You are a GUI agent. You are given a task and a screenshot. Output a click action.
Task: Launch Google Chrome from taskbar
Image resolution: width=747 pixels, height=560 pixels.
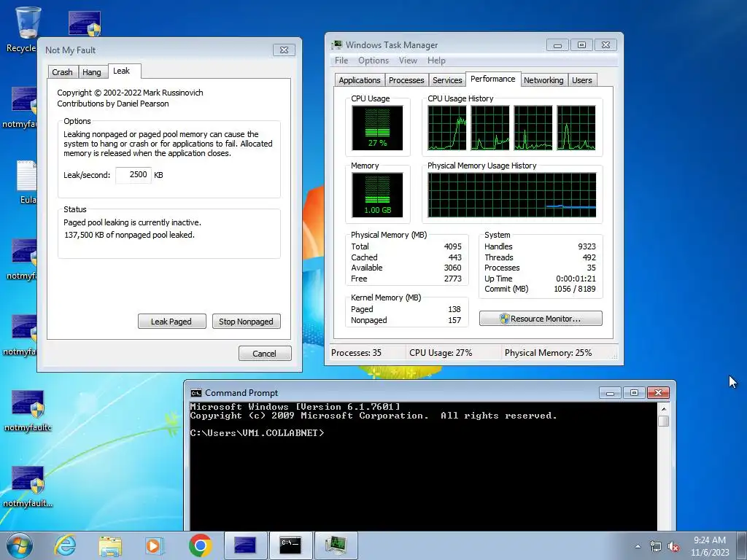point(200,545)
